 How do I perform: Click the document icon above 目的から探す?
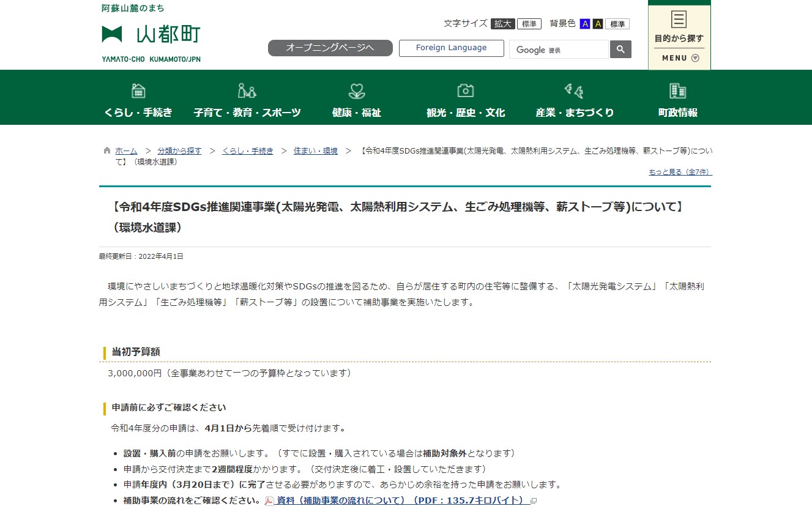pos(679,18)
